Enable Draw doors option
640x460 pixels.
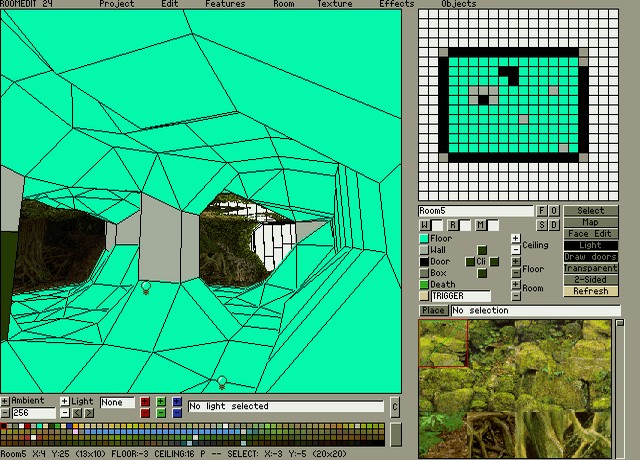(x=590, y=257)
